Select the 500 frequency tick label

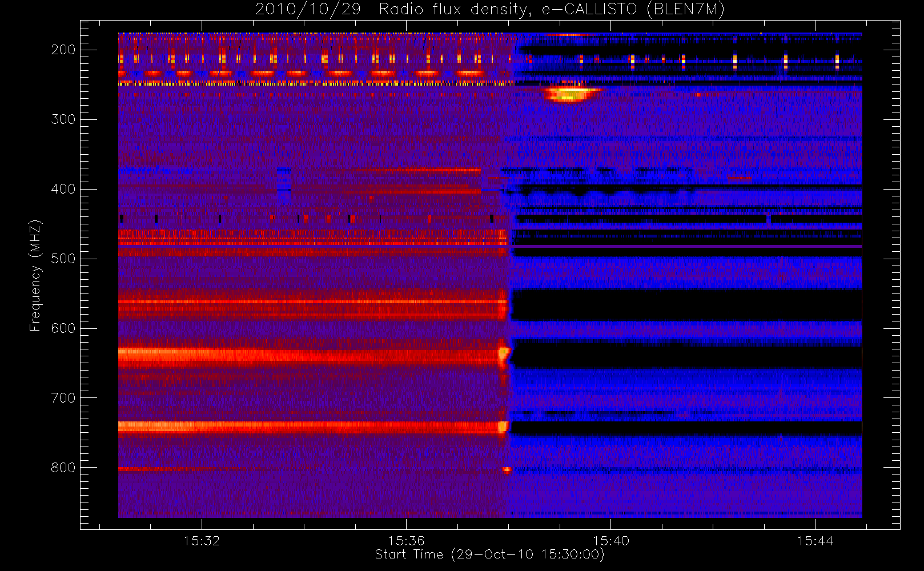coord(63,259)
